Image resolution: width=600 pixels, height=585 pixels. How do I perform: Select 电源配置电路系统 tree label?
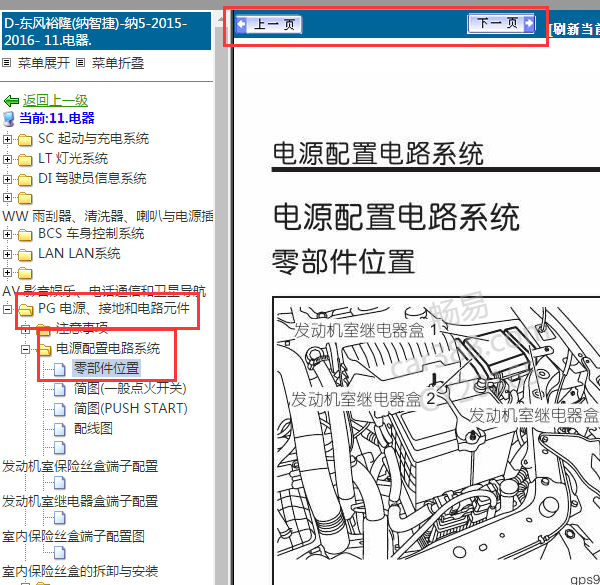point(108,349)
